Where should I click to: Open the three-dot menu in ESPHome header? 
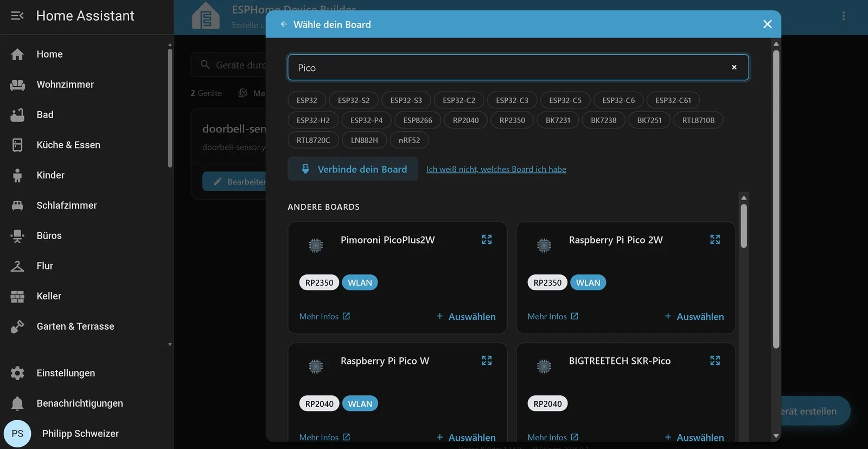pos(844,16)
